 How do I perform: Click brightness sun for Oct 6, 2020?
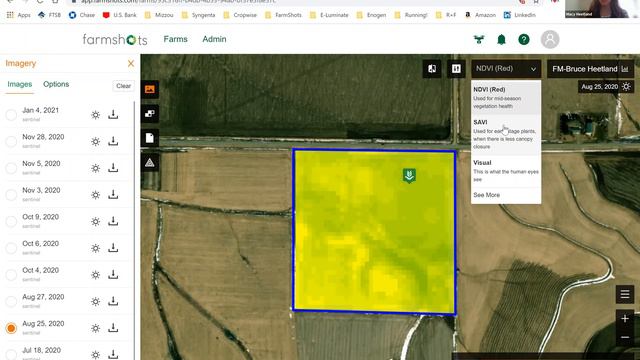pos(96,248)
